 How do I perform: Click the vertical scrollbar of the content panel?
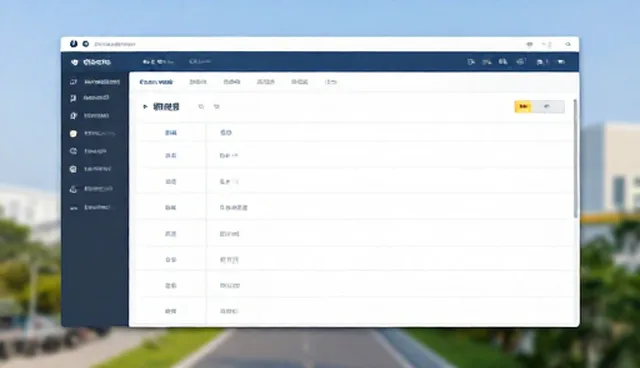click(576, 158)
